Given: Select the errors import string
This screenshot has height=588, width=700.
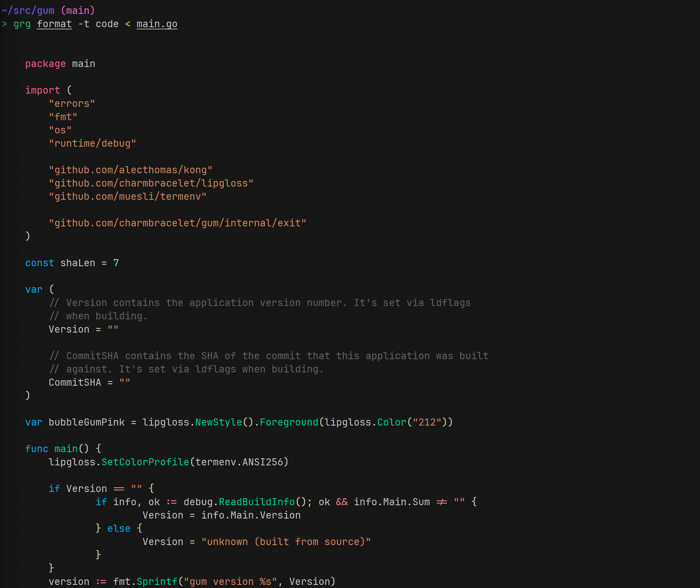Looking at the screenshot, I should [72, 103].
